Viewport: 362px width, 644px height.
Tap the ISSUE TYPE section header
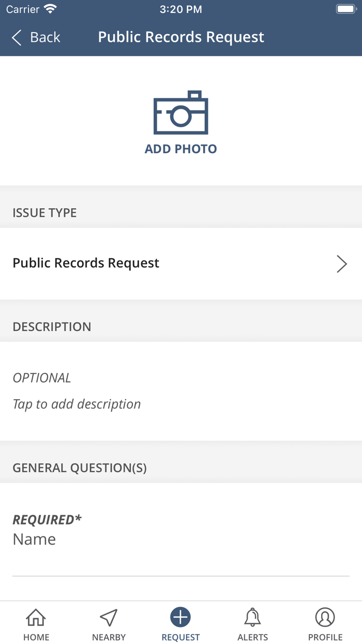(x=44, y=213)
